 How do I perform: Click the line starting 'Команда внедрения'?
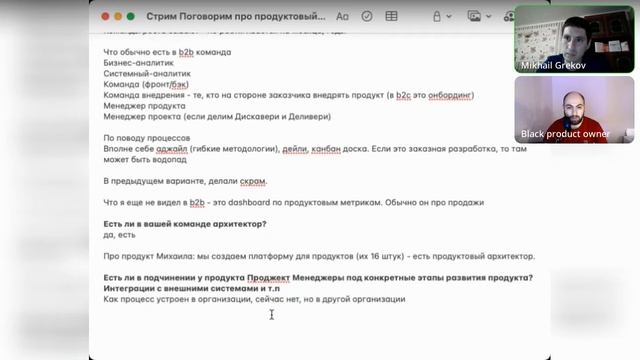(x=289, y=95)
